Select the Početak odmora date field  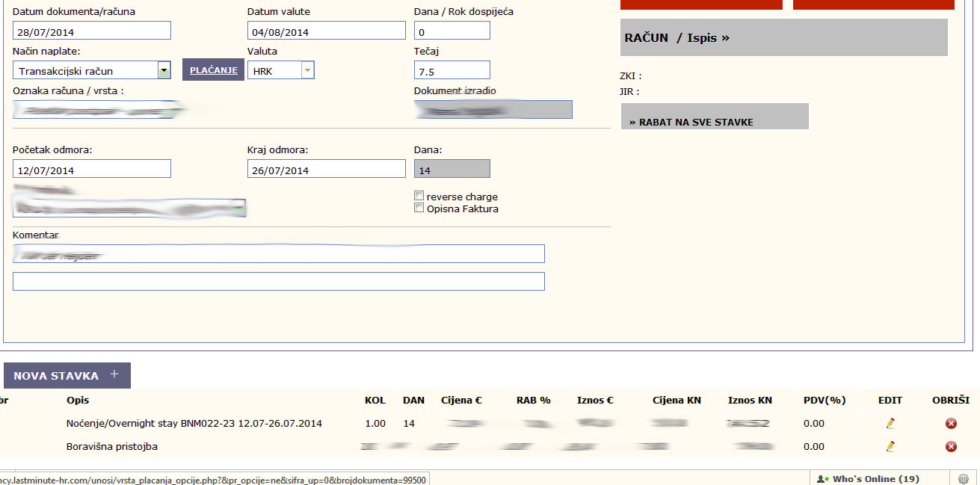coord(92,169)
